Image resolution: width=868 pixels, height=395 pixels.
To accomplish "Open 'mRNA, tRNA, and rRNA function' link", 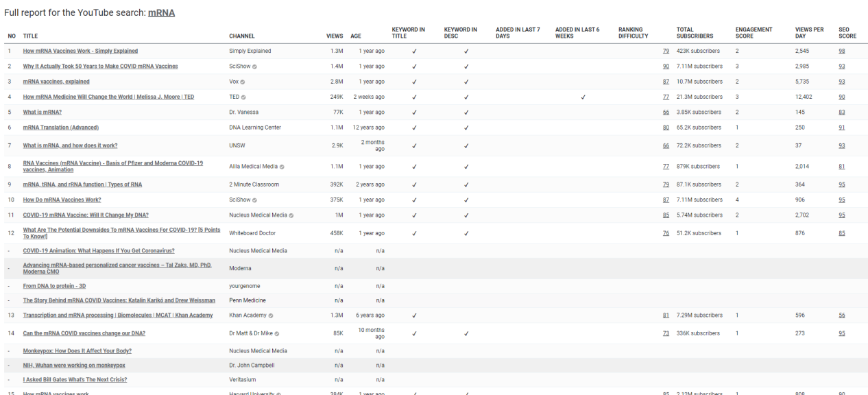I will coord(83,184).
